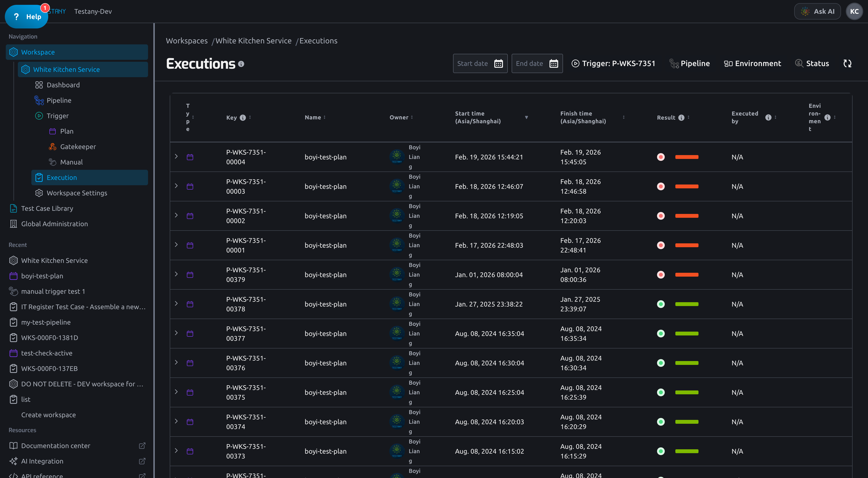Open recent list item
Image resolution: width=868 pixels, height=478 pixels.
coord(26,399)
